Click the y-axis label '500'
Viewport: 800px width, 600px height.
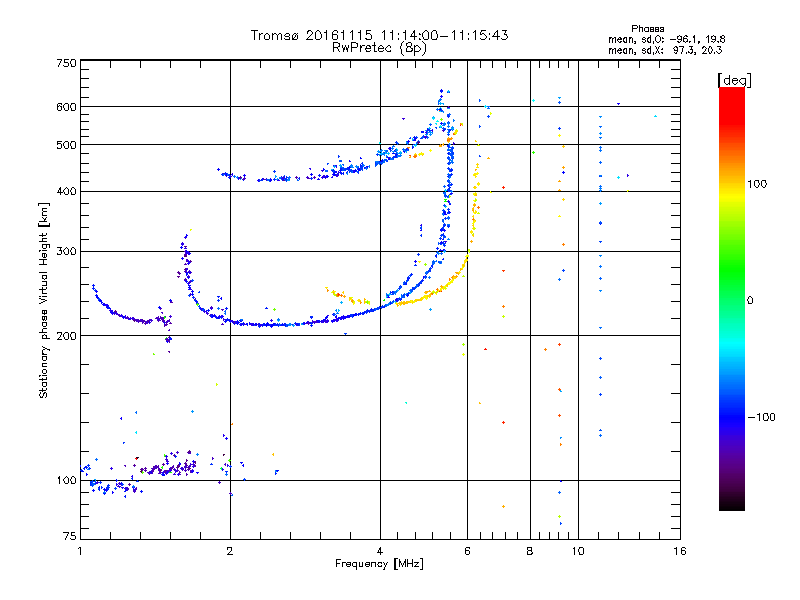(66, 145)
